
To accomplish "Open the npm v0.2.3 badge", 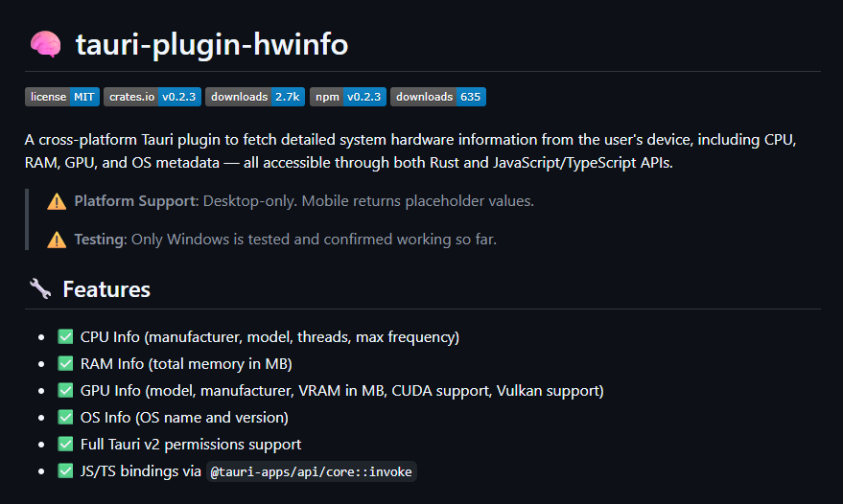I will click(x=348, y=97).
